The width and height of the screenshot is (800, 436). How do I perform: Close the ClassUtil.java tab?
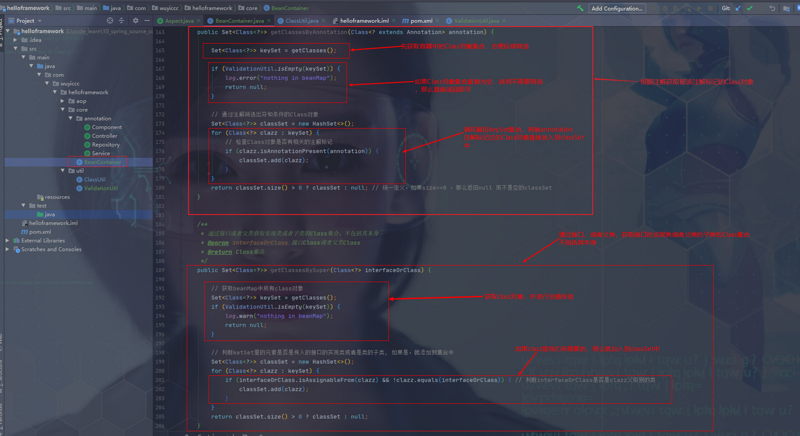pos(323,21)
